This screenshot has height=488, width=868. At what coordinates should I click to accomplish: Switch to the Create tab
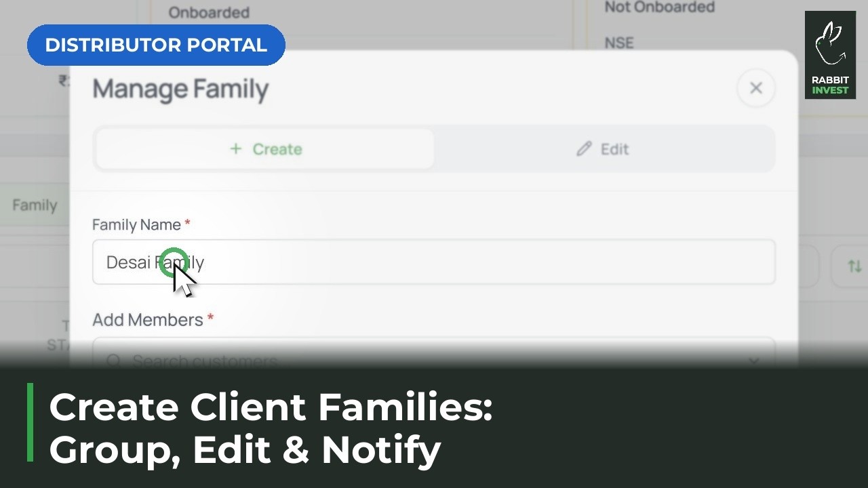265,149
